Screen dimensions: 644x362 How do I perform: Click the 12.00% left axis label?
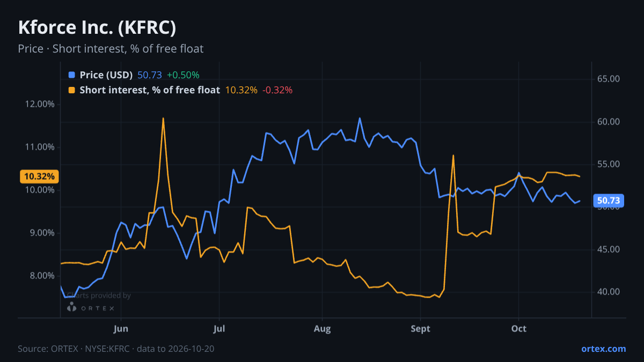tap(39, 104)
